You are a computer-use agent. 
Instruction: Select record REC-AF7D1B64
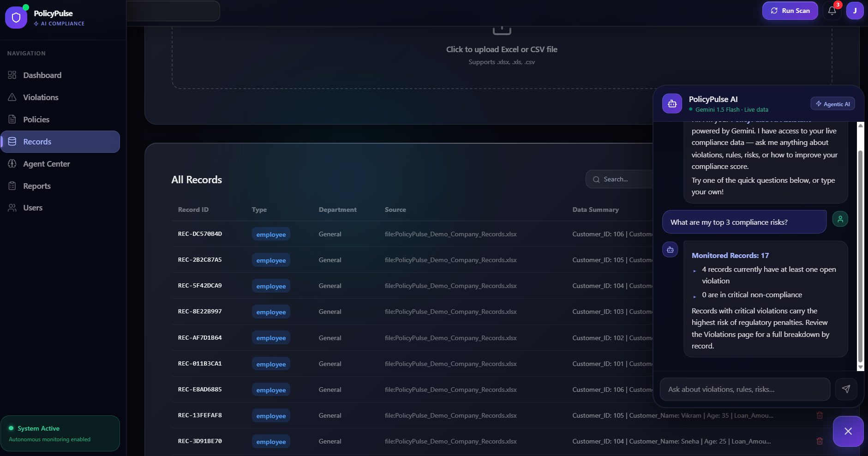200,338
